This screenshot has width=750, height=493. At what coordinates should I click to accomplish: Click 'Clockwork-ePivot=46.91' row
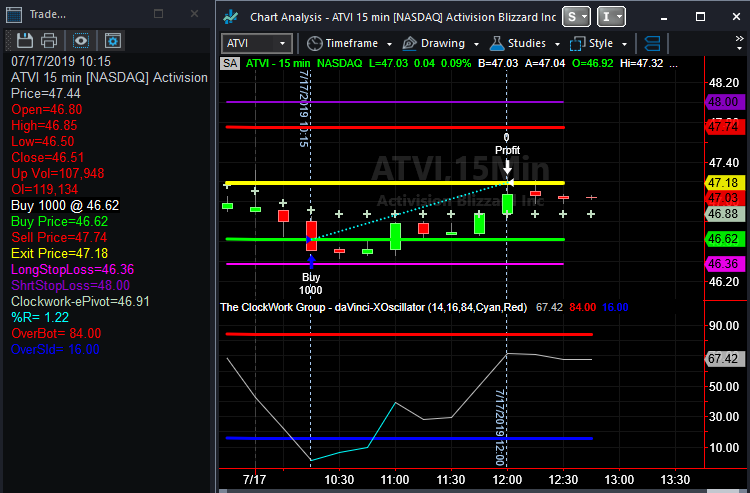pos(80,301)
